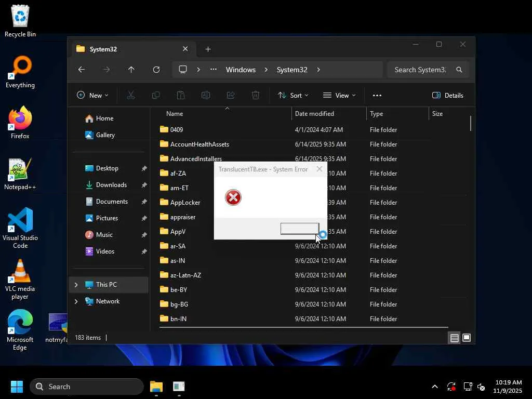
Task: Click the Copy icon in toolbar
Action: [x=156, y=96]
